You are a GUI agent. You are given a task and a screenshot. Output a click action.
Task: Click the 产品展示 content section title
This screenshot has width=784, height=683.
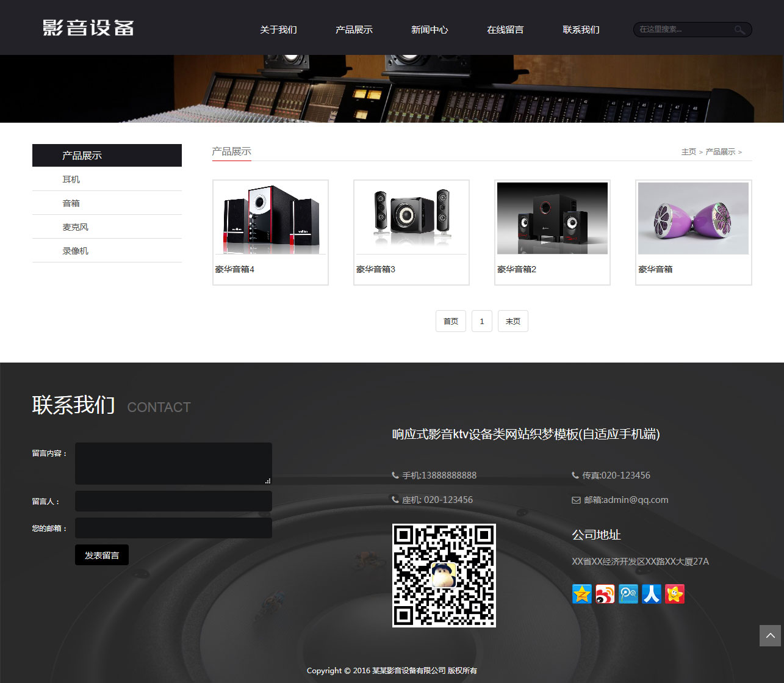(232, 151)
